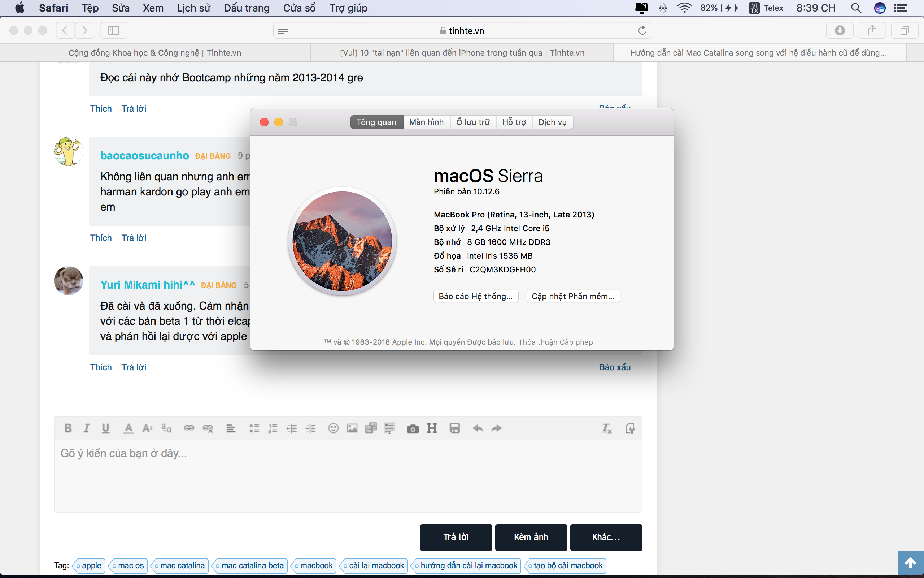
Task: Open baocaosucaunho user profile link
Action: [x=145, y=156]
